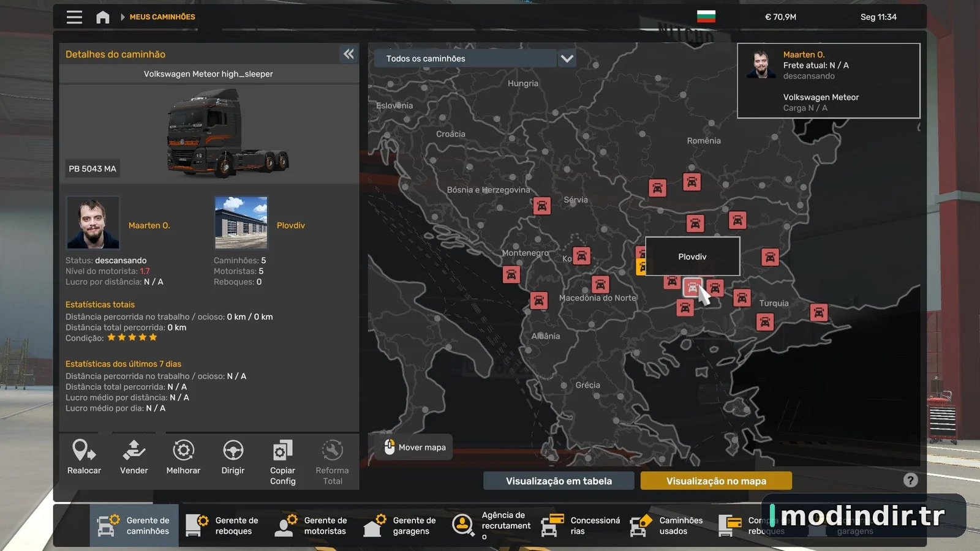Click the Romênia map label
Viewport: 980px width, 551px height.
click(x=704, y=141)
